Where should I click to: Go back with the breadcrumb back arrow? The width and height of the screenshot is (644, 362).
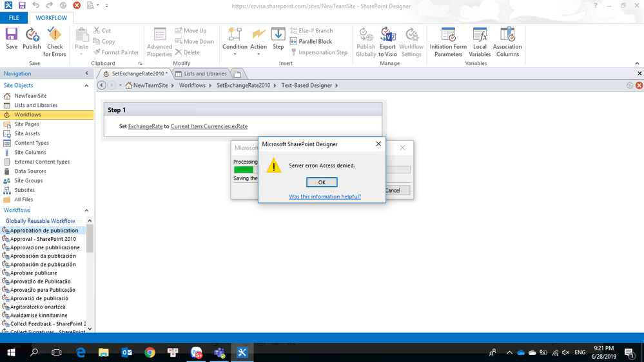(101, 86)
